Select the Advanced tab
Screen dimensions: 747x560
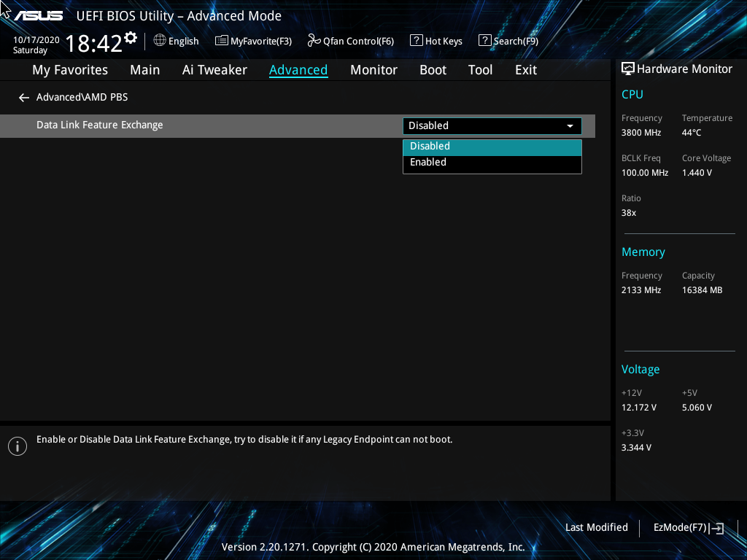click(x=298, y=70)
